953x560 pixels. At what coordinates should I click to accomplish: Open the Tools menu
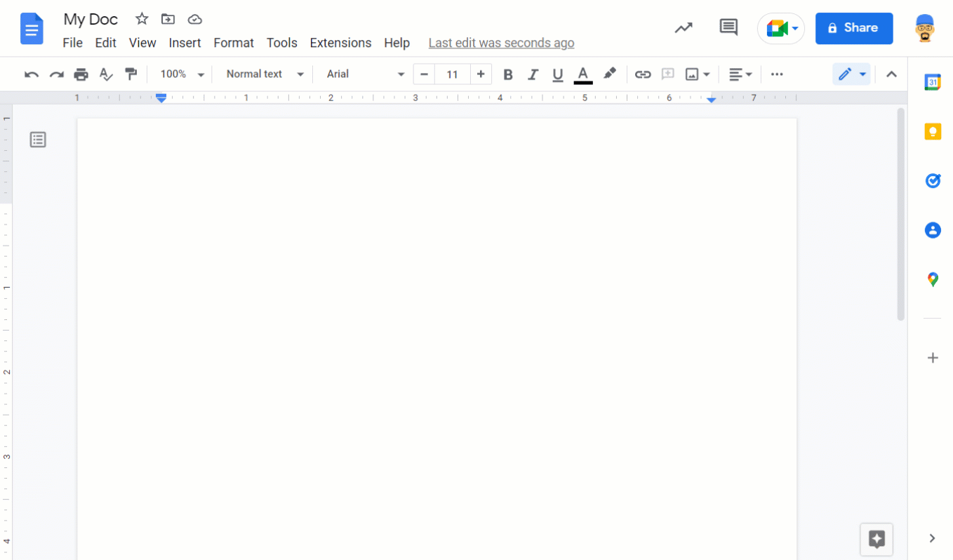[x=282, y=43]
